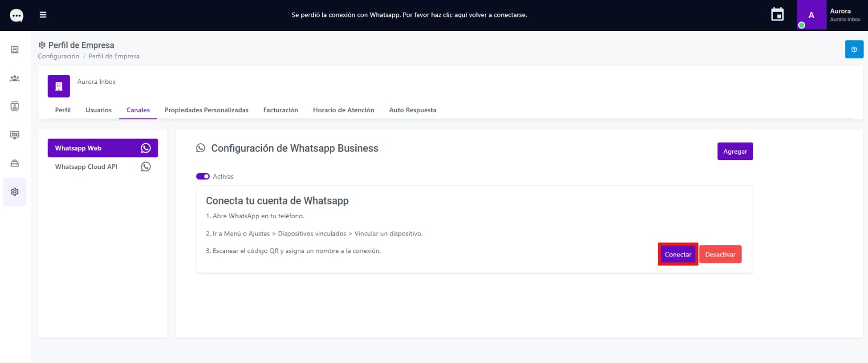Open the Aurora Inbox chat logo

pyautogui.click(x=17, y=16)
